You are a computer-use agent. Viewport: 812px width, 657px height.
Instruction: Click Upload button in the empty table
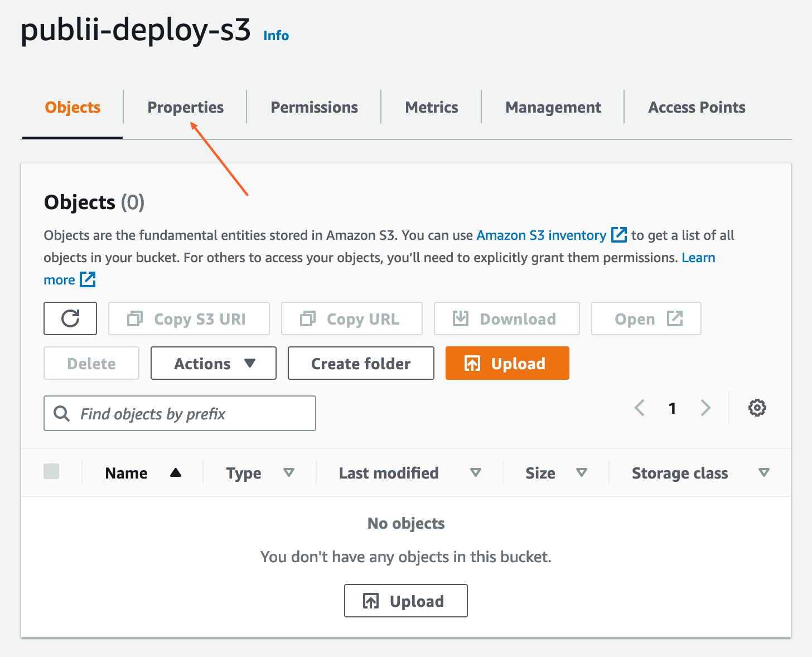pos(405,601)
